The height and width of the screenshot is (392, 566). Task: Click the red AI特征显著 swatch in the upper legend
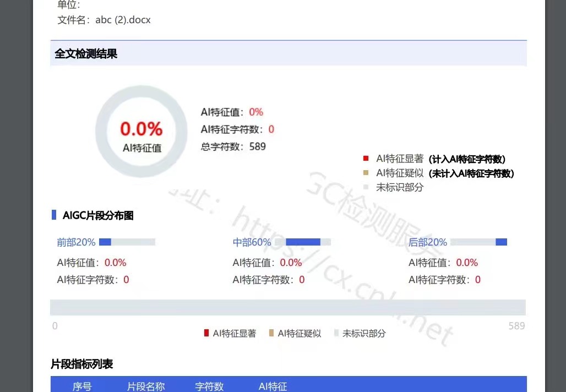pos(366,158)
